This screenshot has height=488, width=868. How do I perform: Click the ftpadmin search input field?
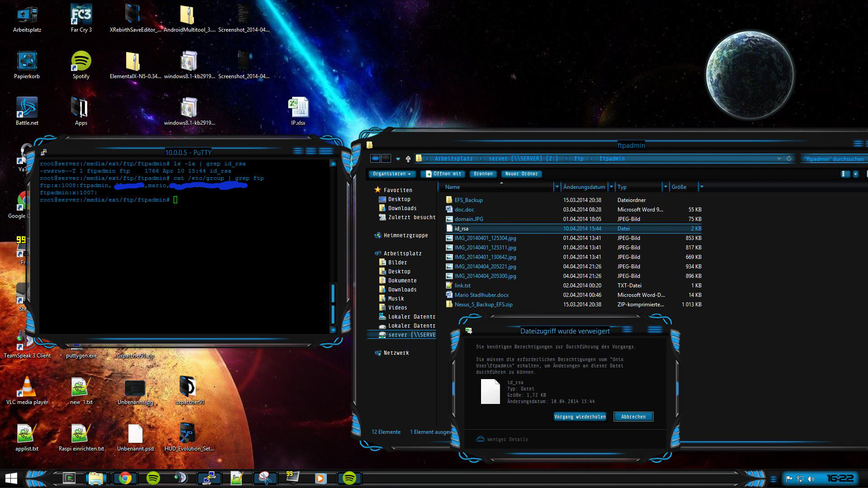pos(833,159)
